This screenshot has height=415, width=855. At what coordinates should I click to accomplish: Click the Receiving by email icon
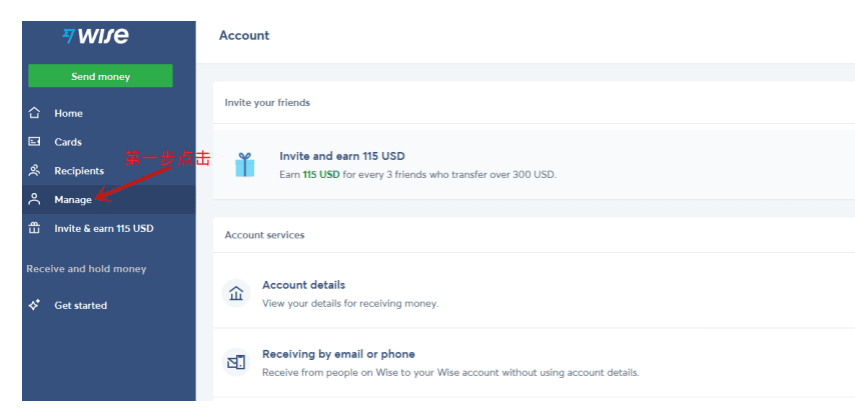(236, 362)
